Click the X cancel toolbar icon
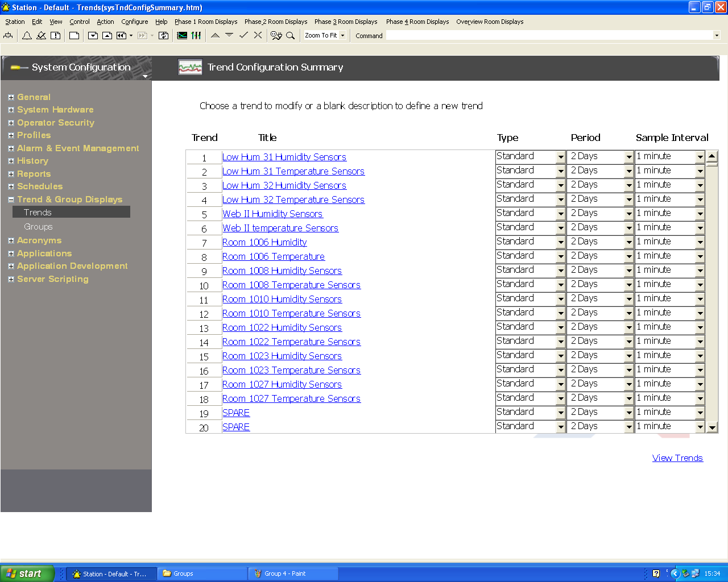 pyautogui.click(x=258, y=35)
